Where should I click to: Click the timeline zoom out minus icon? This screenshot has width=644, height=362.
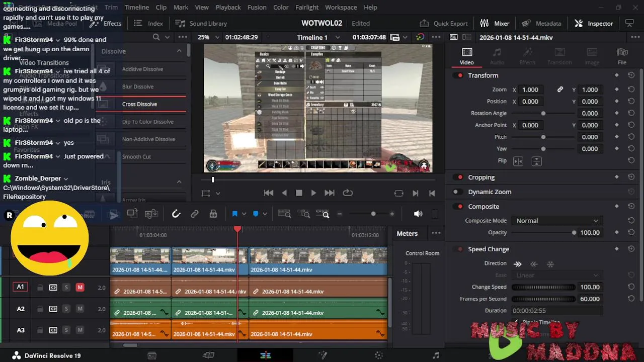[x=340, y=214]
